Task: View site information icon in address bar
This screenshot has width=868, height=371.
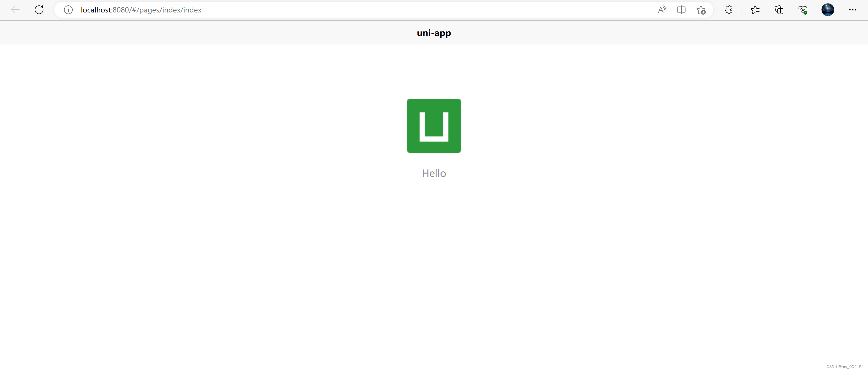Action: (68, 10)
